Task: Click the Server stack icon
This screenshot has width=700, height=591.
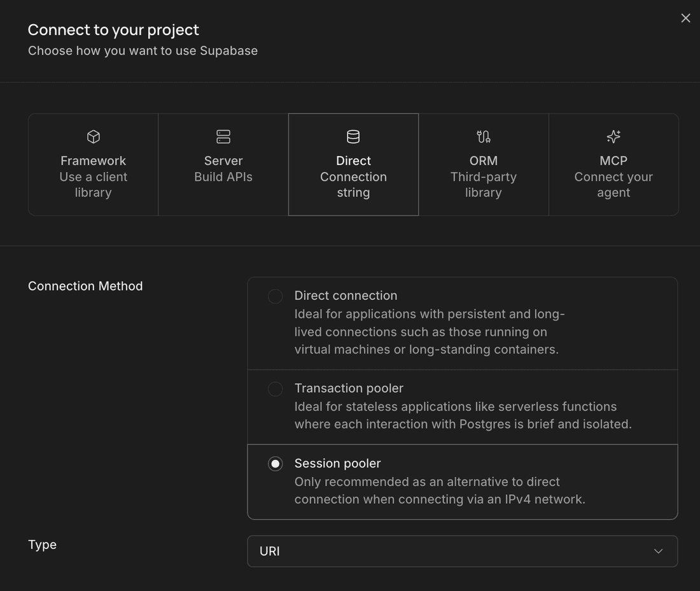Action: tap(223, 137)
